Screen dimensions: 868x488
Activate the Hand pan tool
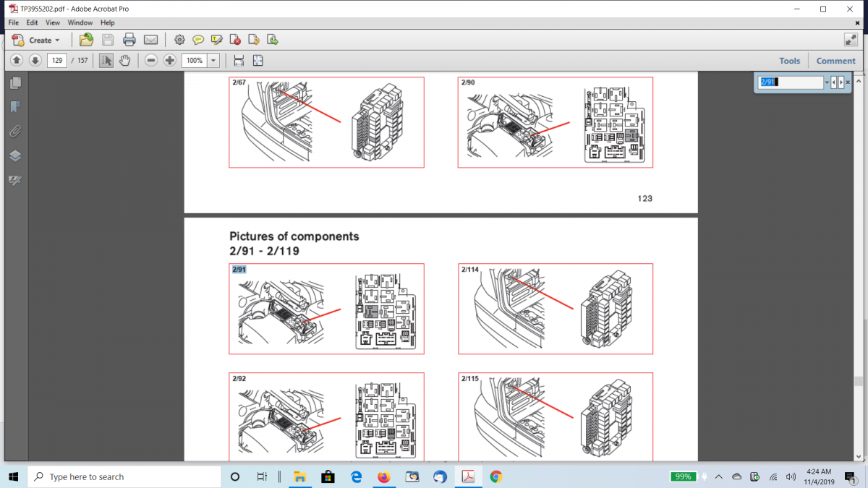click(x=124, y=60)
